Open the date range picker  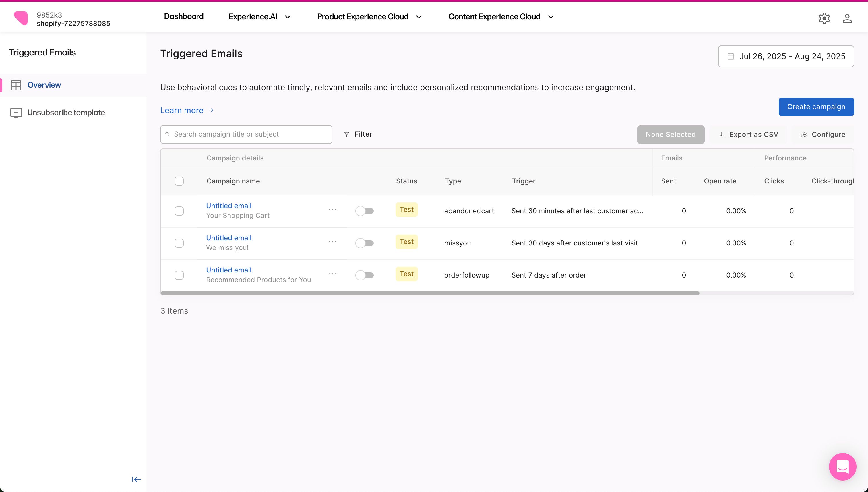click(786, 56)
